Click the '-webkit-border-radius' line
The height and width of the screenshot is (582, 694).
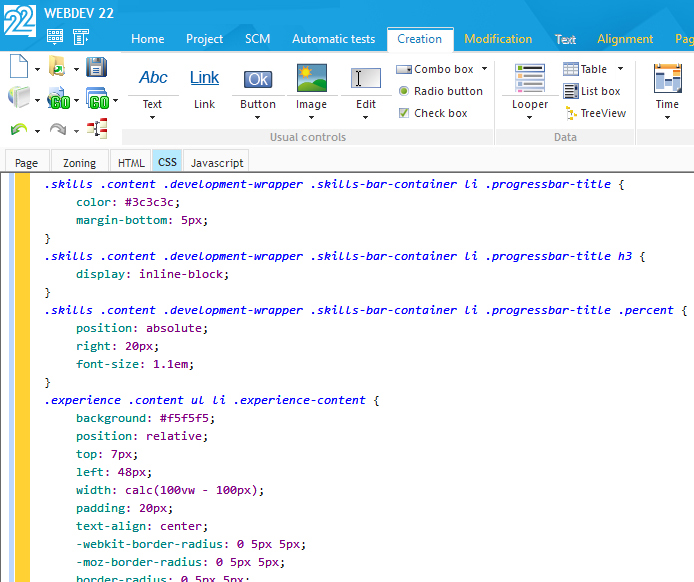(x=191, y=544)
